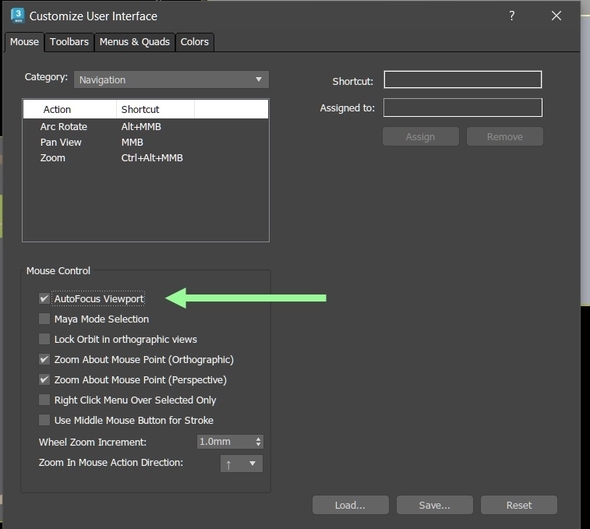Untick Zoom About Mouse Point (Orthographic)
This screenshot has width=590, height=529.
pyautogui.click(x=44, y=360)
